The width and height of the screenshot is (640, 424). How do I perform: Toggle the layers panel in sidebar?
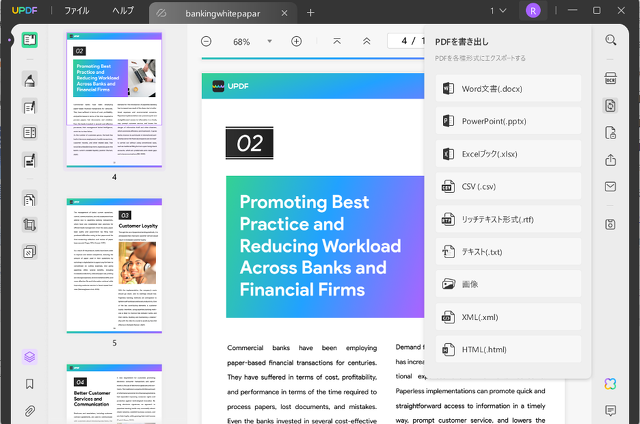[29, 357]
